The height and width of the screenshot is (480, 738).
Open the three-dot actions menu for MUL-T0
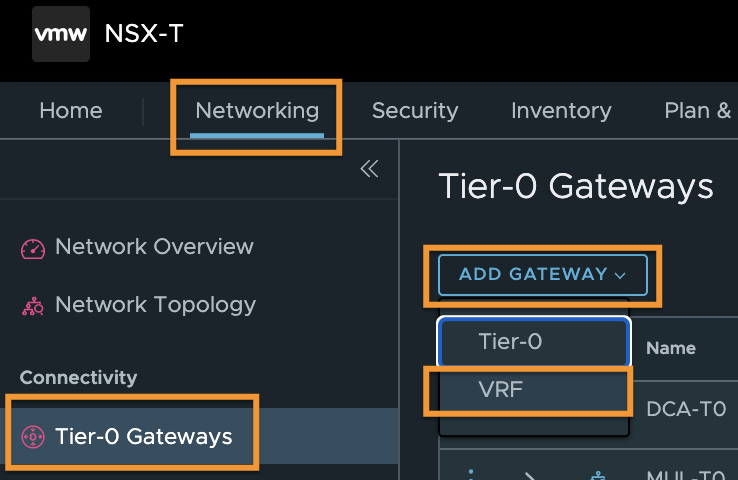pyautogui.click(x=471, y=474)
